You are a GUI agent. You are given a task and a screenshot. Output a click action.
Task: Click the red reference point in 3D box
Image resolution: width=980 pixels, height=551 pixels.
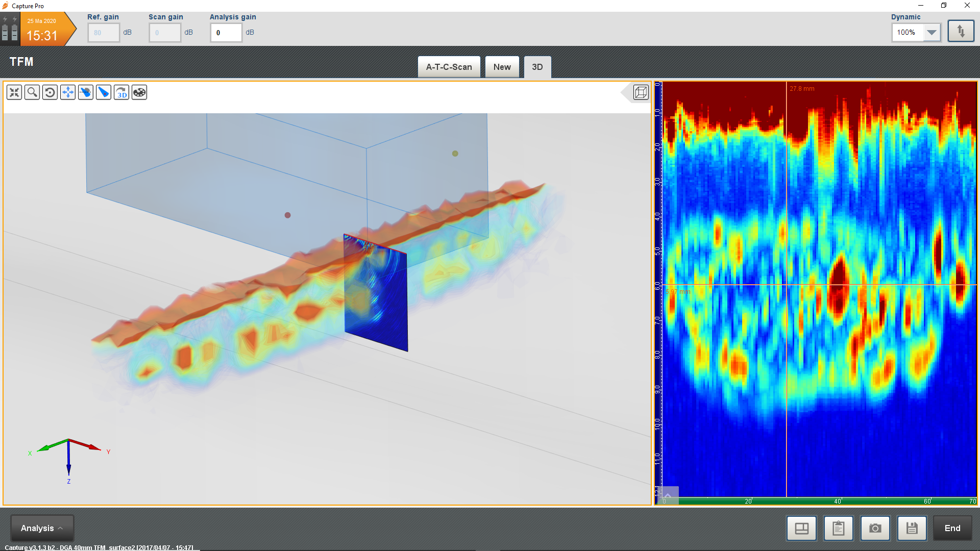(287, 215)
